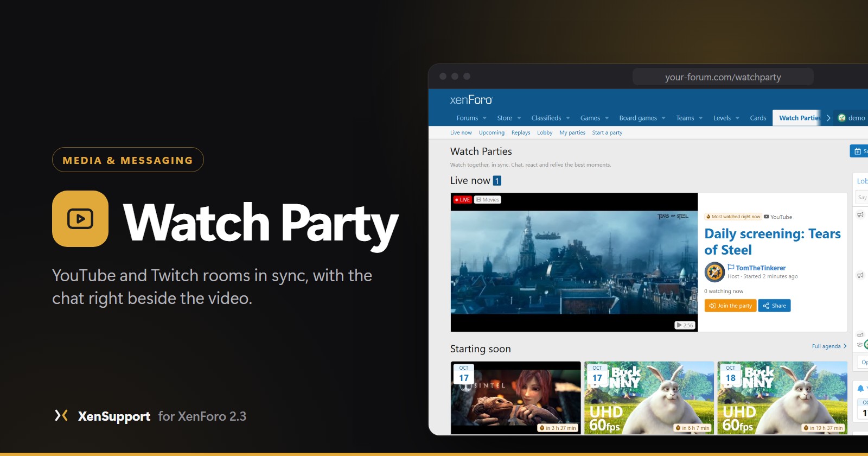The image size is (868, 456).
Task: Click the bell icon in the sidebar
Action: click(x=860, y=388)
